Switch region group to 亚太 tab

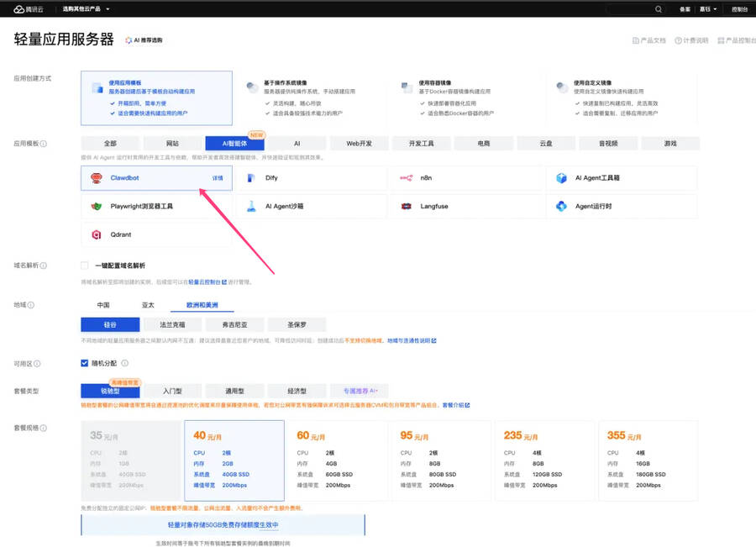pos(148,305)
